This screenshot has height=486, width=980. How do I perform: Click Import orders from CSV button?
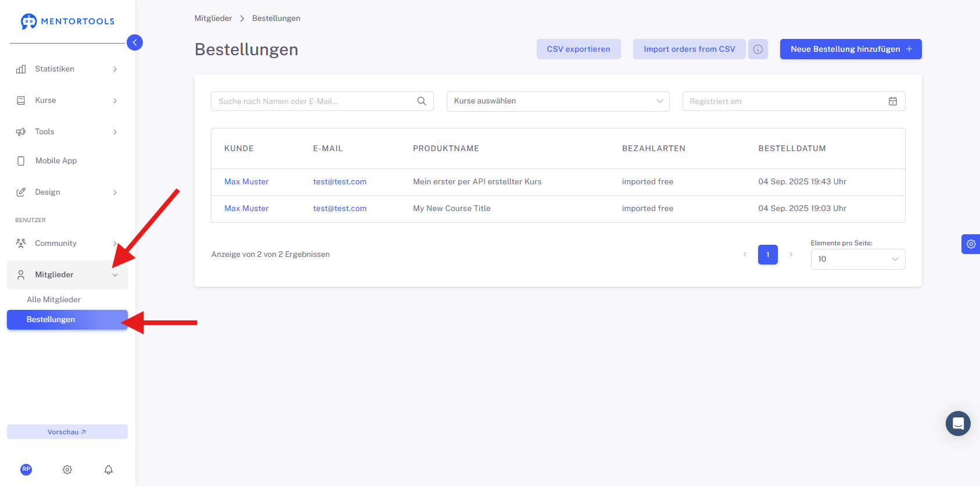(x=690, y=49)
